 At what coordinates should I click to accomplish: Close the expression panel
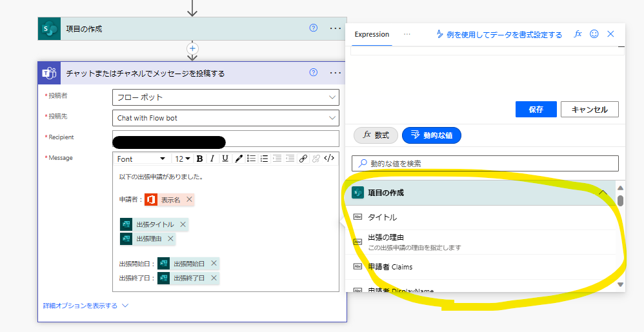click(610, 34)
